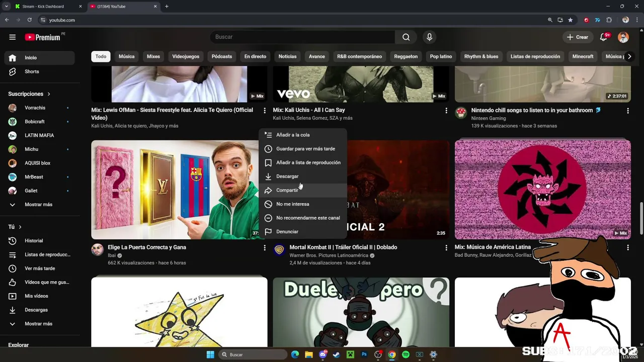Choose No recomendarme este canal

coord(303,218)
